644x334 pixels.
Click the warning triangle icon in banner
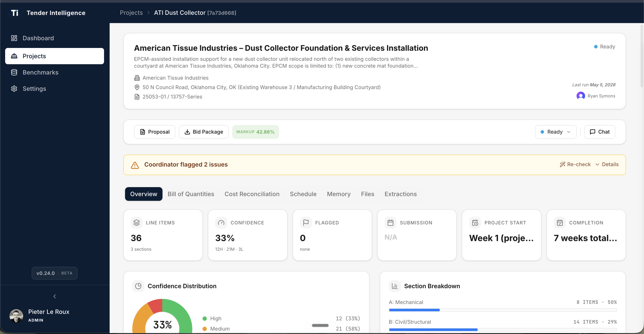[x=135, y=165]
